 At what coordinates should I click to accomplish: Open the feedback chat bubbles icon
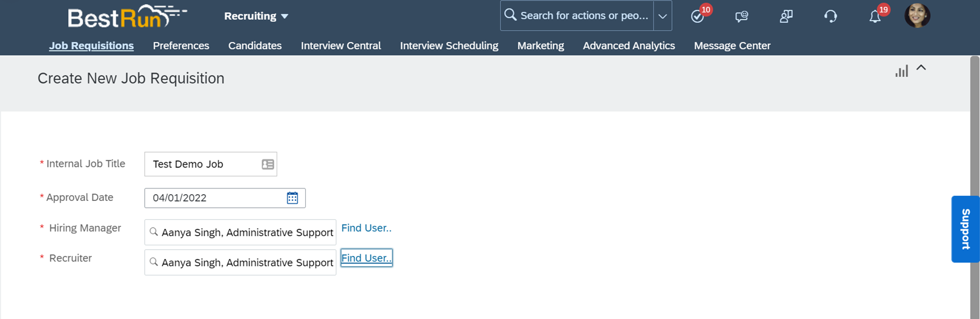741,16
